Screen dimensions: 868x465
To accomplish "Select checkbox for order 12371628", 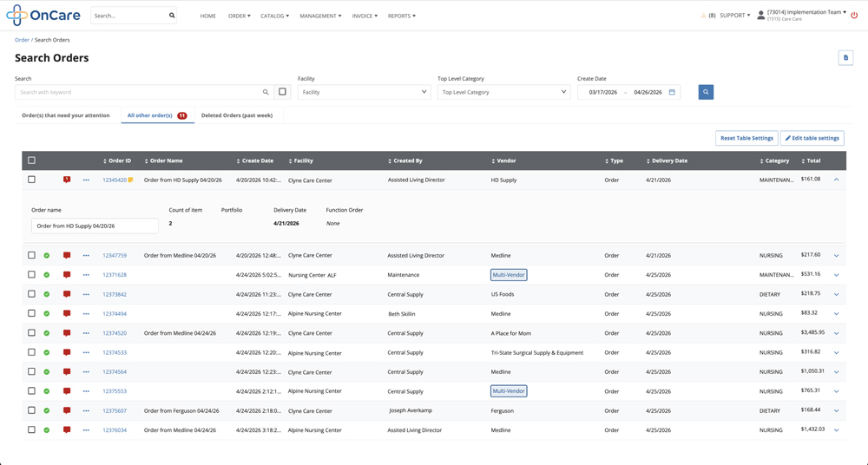I will [31, 274].
